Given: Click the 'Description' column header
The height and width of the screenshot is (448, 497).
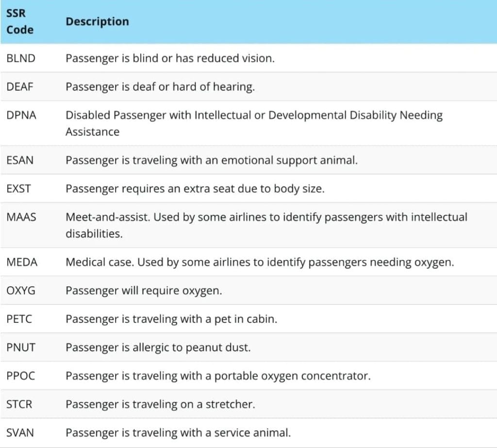Looking at the screenshot, I should [x=97, y=22].
